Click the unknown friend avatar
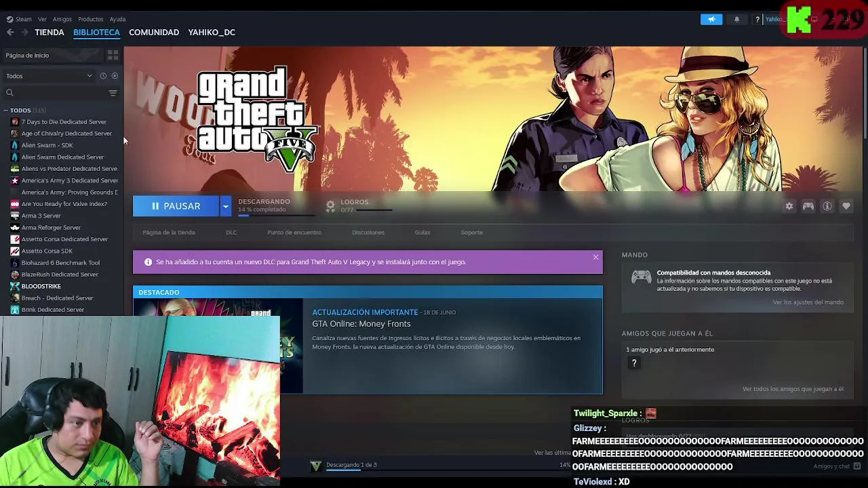This screenshot has width=868, height=488. 634,363
